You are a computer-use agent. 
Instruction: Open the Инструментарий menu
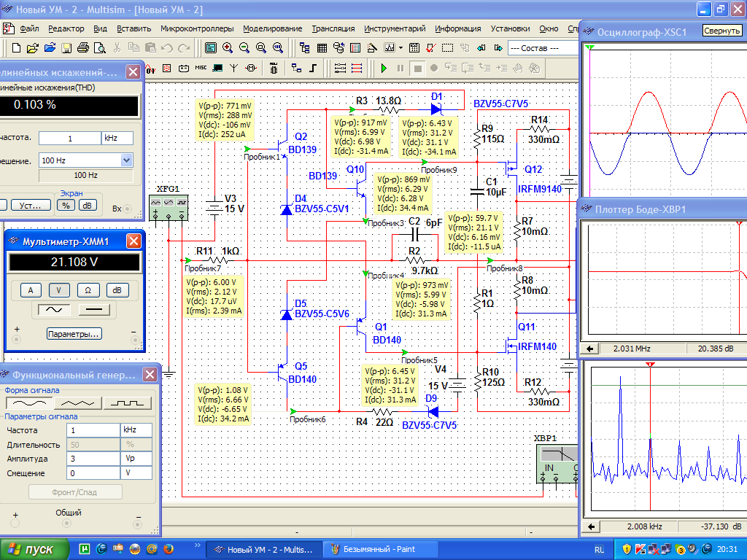(395, 28)
